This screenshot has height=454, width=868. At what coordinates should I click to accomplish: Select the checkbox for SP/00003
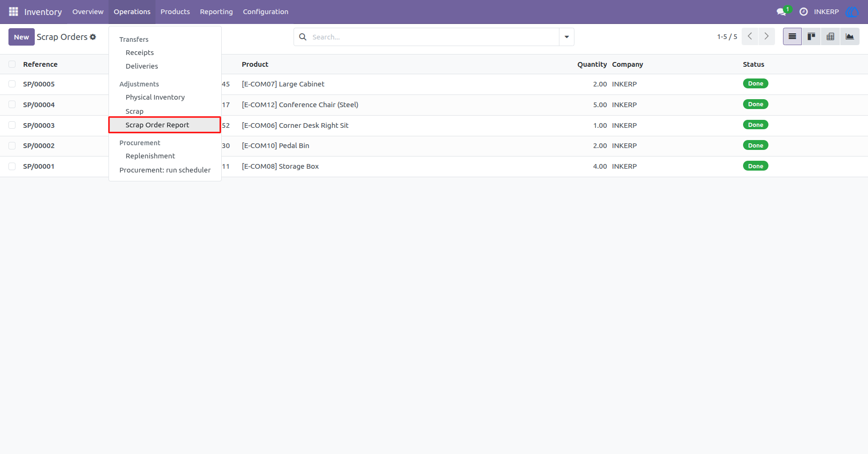tap(12, 125)
